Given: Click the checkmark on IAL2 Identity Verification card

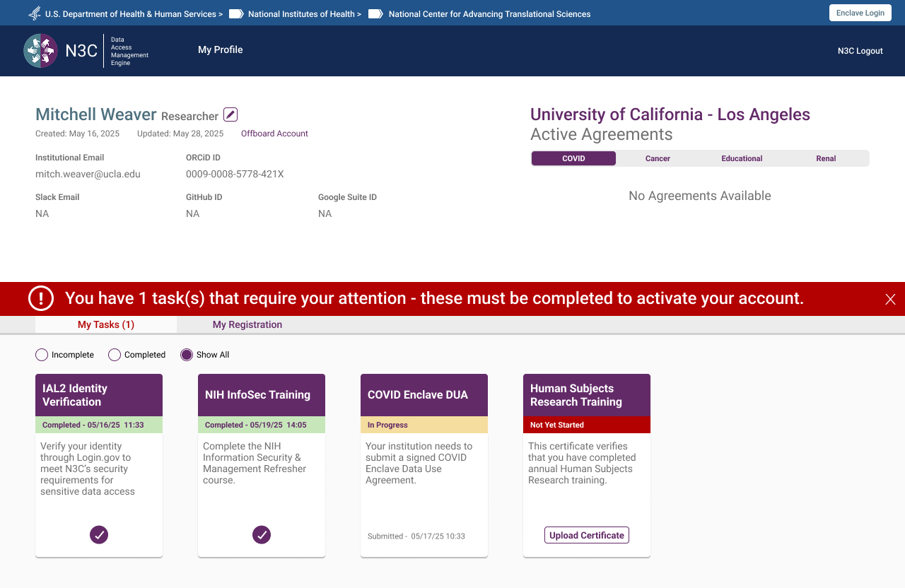Looking at the screenshot, I should (x=99, y=535).
